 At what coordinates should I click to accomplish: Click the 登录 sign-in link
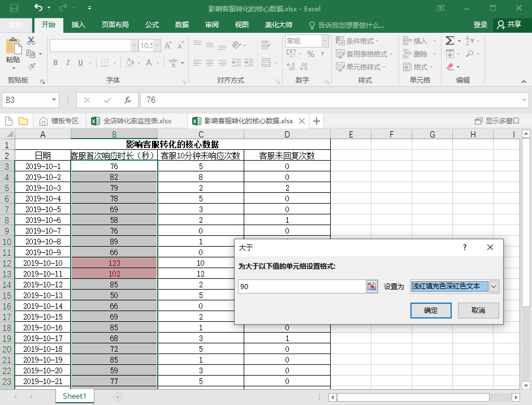tap(480, 25)
